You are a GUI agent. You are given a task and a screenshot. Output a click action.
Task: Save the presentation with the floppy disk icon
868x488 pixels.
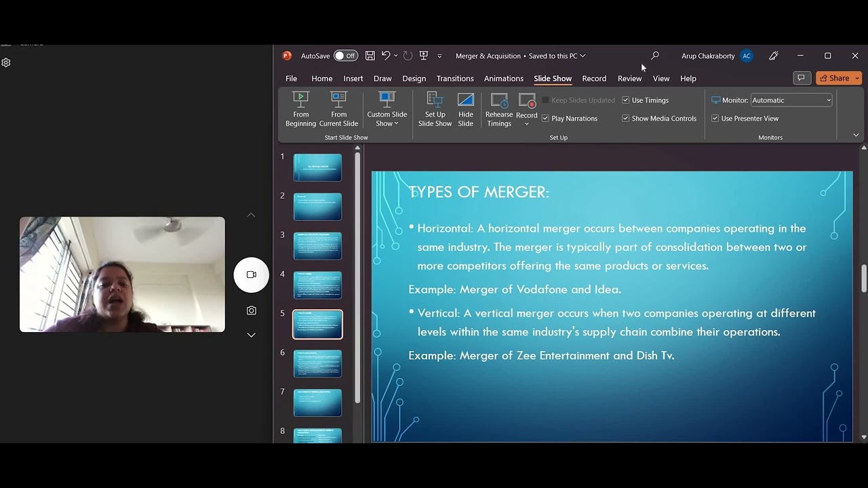point(370,56)
